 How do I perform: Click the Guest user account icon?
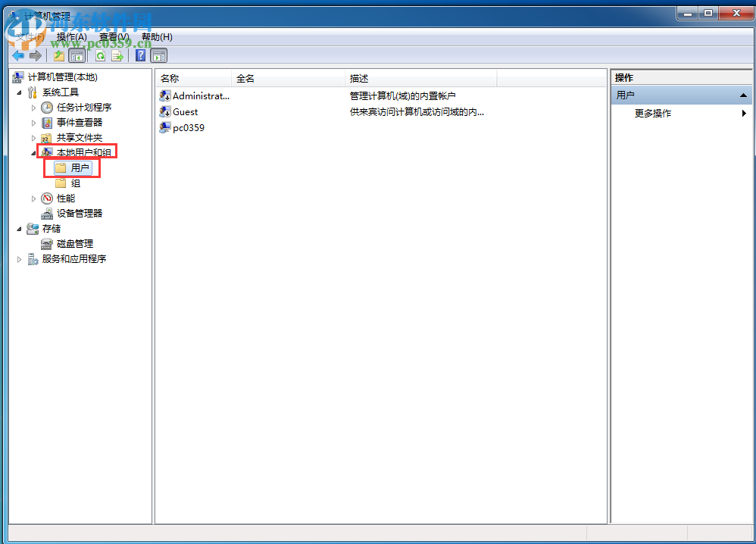point(165,112)
